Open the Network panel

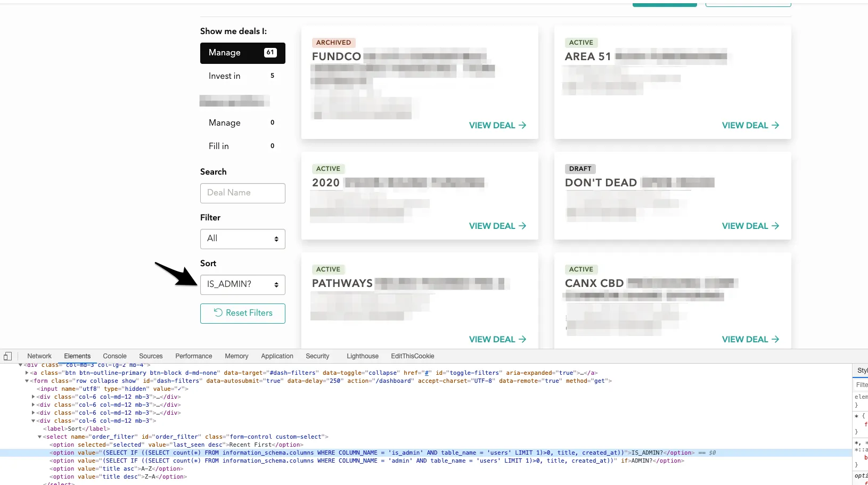coord(39,356)
